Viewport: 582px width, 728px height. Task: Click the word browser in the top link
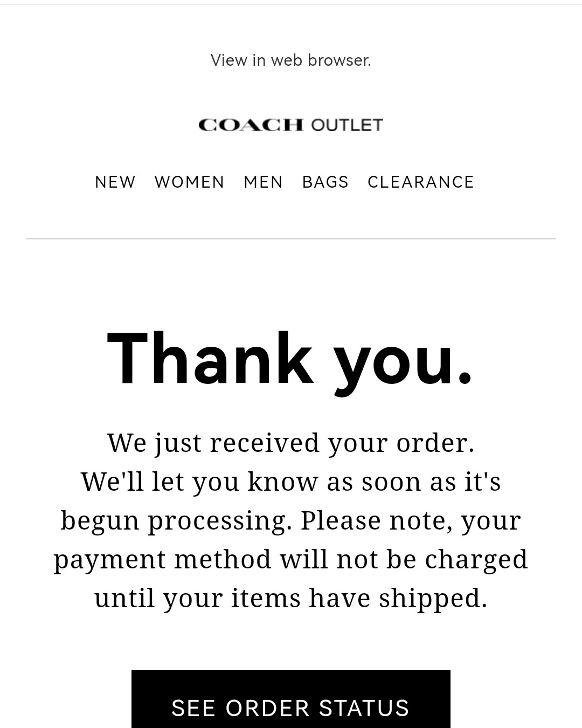(339, 60)
